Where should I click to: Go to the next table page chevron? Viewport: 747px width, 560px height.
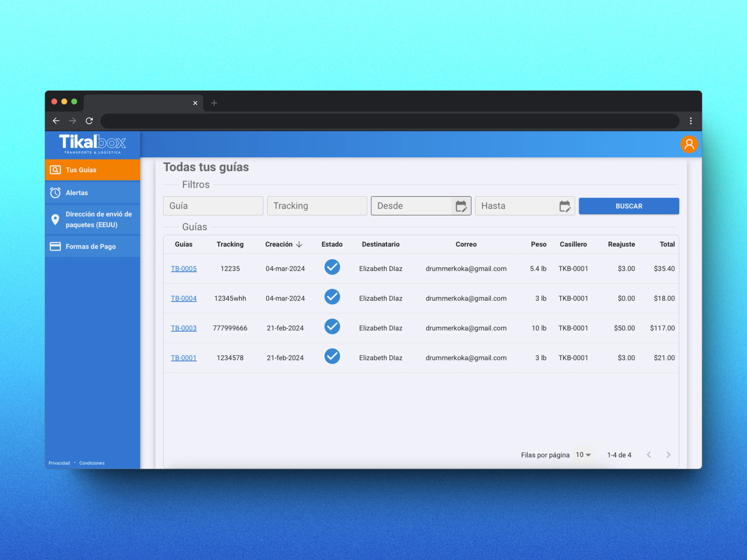(x=668, y=455)
